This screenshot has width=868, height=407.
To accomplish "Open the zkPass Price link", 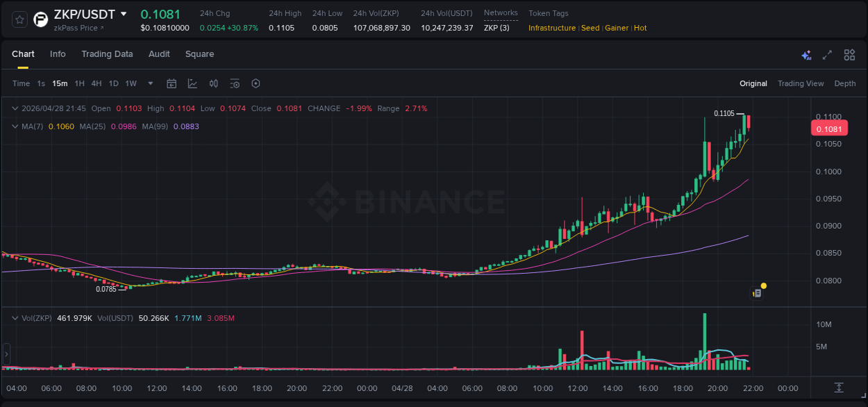I will 78,28.
